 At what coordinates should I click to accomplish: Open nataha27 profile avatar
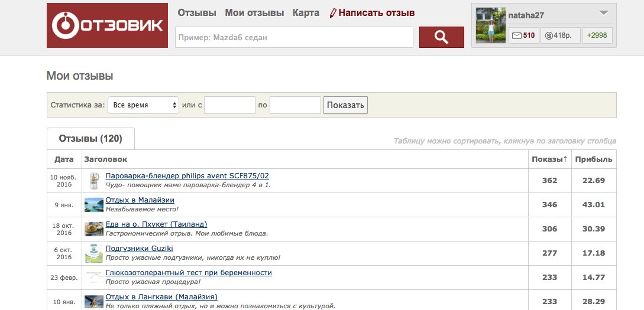click(490, 25)
